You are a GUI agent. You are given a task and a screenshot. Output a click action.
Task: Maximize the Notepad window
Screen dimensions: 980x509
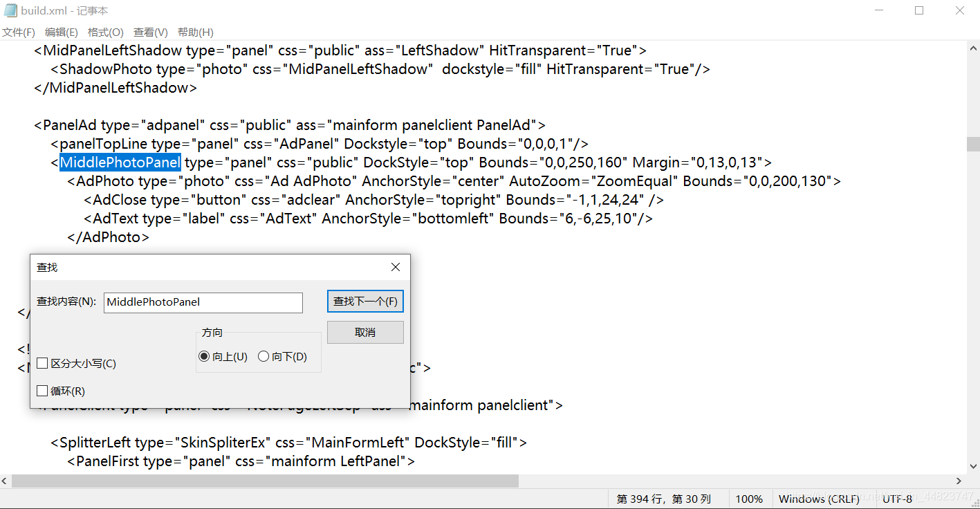point(919,10)
